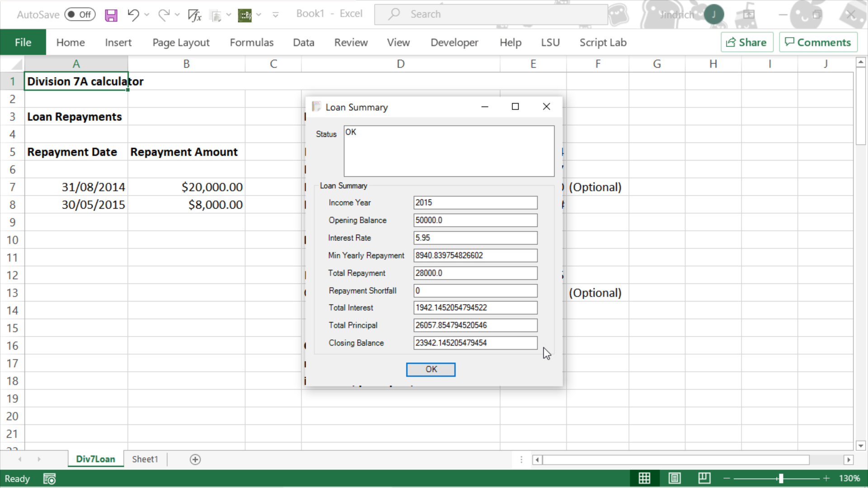This screenshot has height=488, width=868.
Task: Expand the Page Layout ribbon tab
Action: 181,42
